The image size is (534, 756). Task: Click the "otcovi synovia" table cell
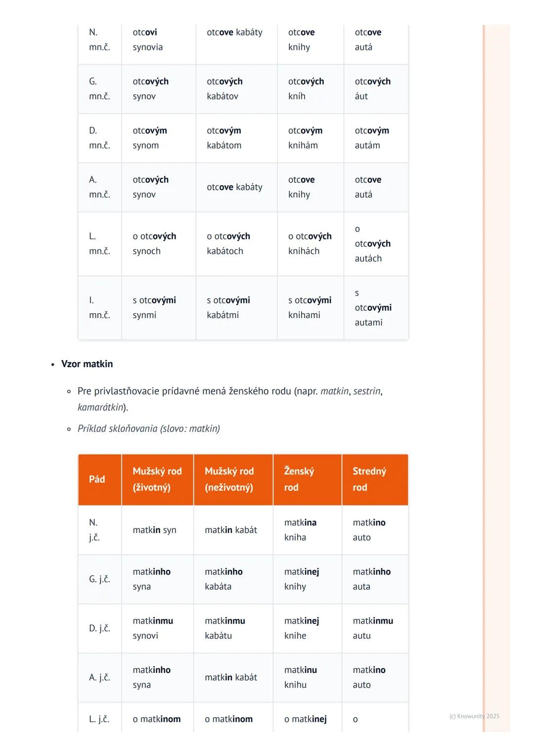click(x=148, y=40)
